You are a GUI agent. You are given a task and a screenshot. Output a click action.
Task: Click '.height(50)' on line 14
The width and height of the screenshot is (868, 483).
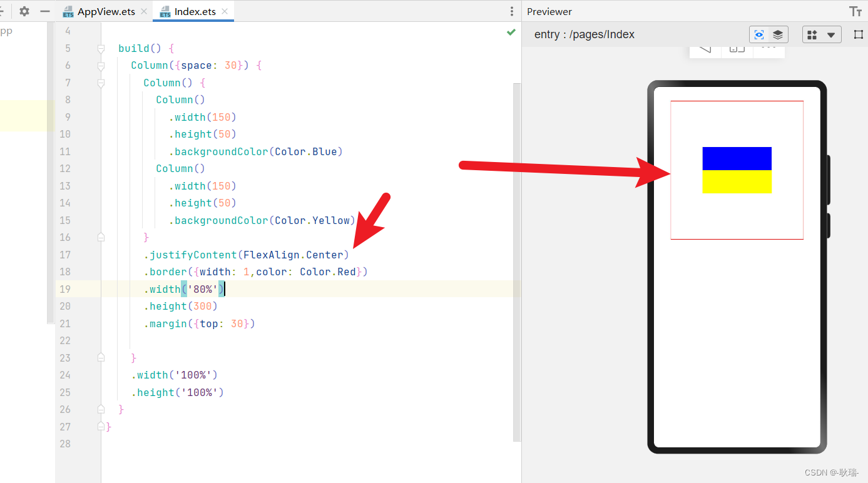click(202, 203)
